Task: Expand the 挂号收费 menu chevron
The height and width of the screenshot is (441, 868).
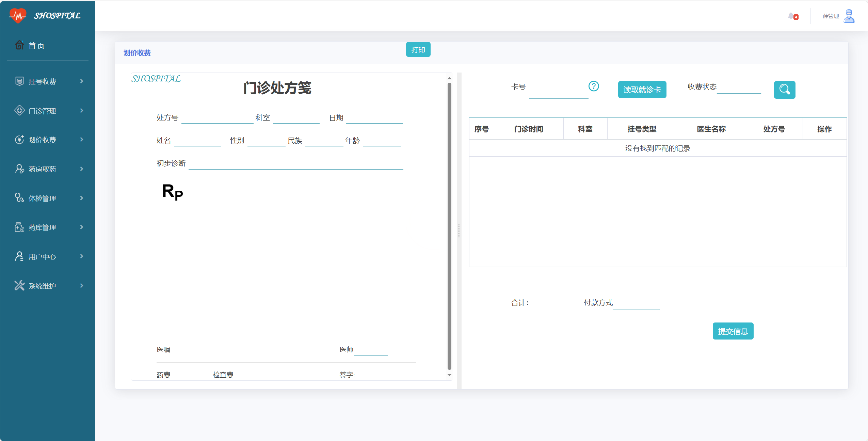Action: pyautogui.click(x=82, y=81)
